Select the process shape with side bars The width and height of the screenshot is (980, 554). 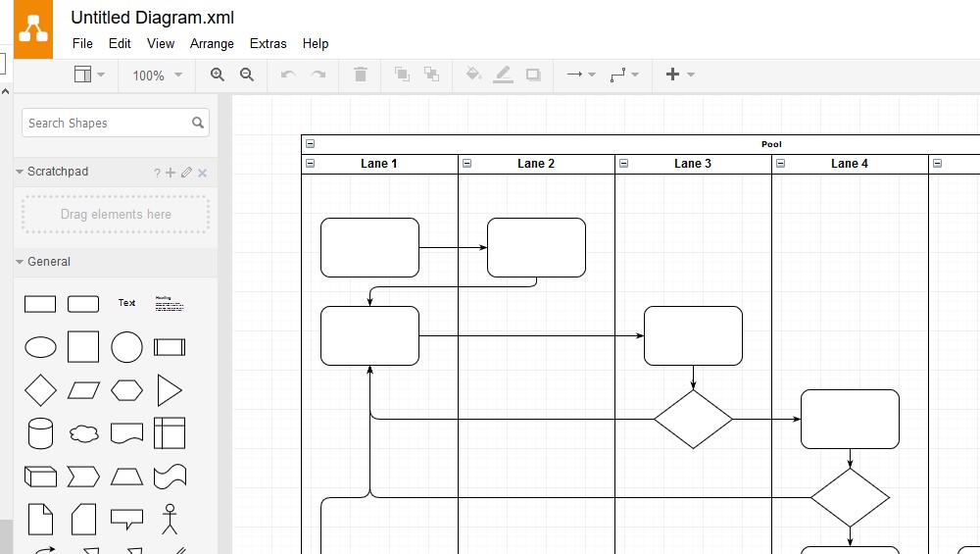170,347
